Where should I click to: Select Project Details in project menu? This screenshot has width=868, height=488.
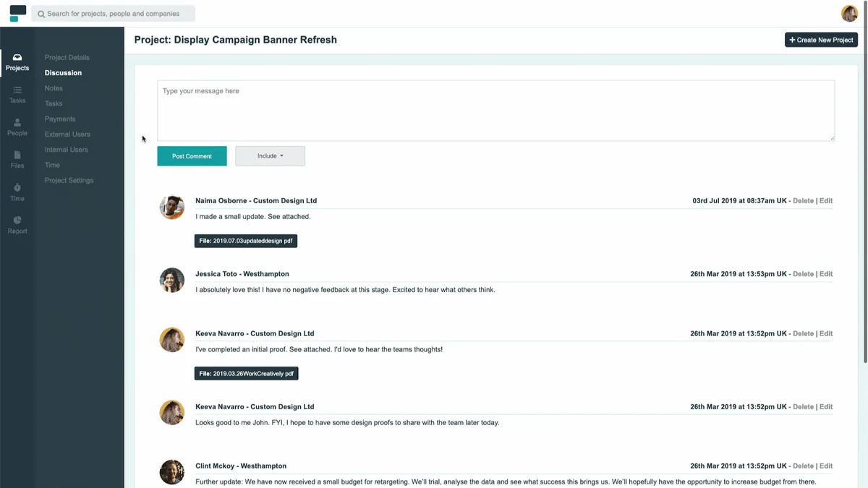click(x=67, y=57)
